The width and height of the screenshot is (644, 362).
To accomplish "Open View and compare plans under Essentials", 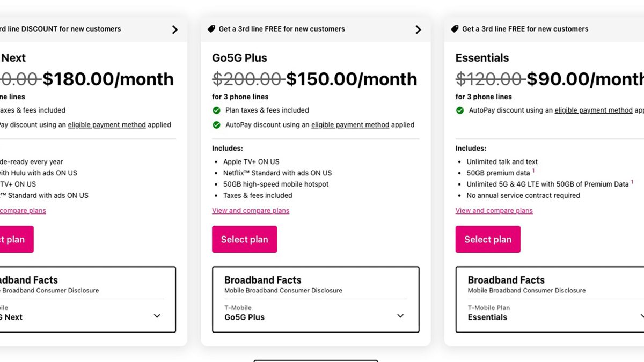I will 494,211.
